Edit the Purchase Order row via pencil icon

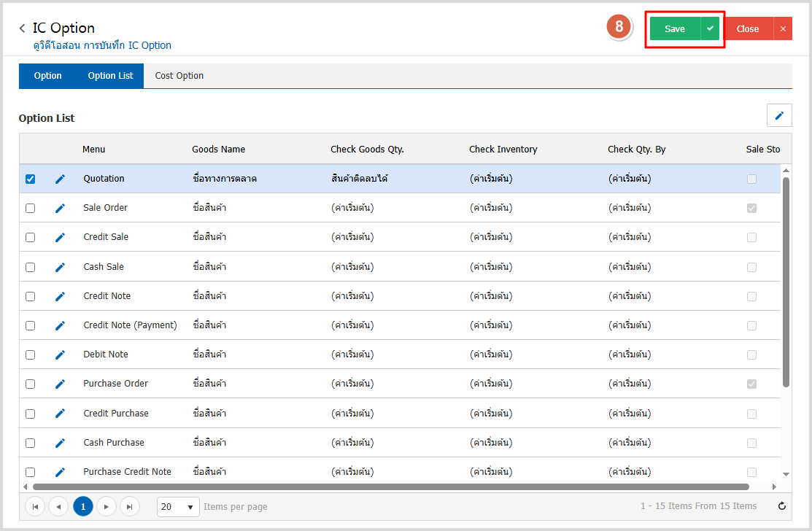[x=60, y=384]
